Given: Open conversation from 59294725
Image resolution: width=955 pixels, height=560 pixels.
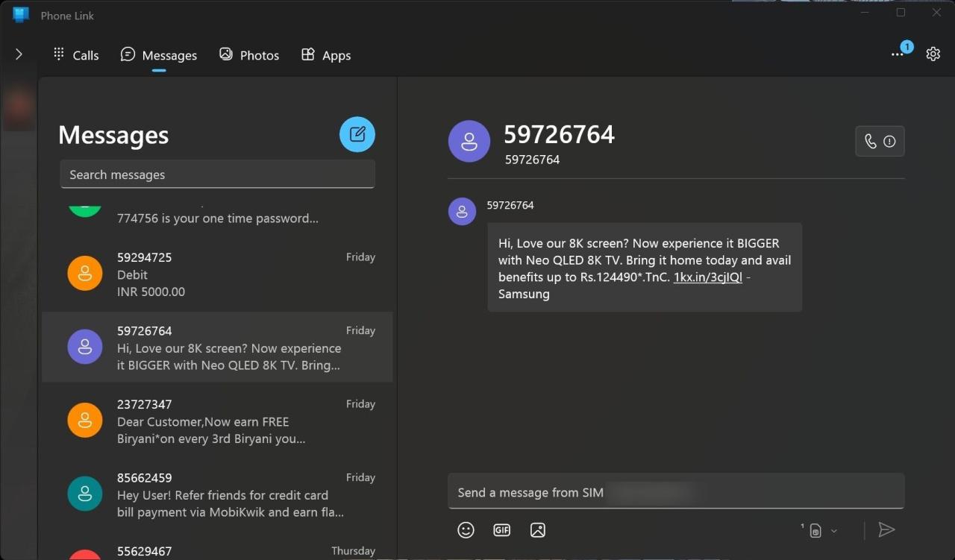Looking at the screenshot, I should [x=217, y=274].
